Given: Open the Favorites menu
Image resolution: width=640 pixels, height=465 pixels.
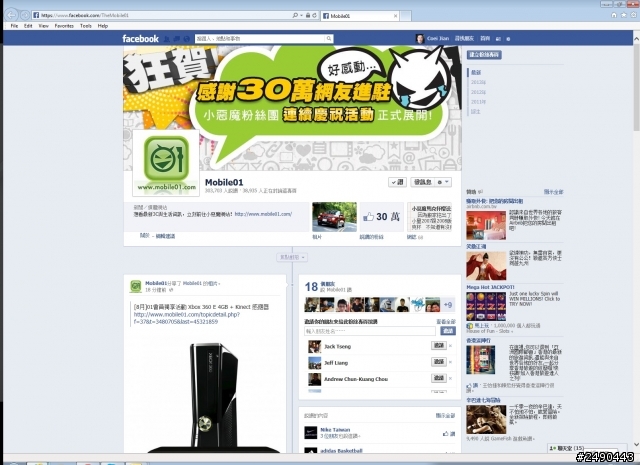Looking at the screenshot, I should [64, 26].
